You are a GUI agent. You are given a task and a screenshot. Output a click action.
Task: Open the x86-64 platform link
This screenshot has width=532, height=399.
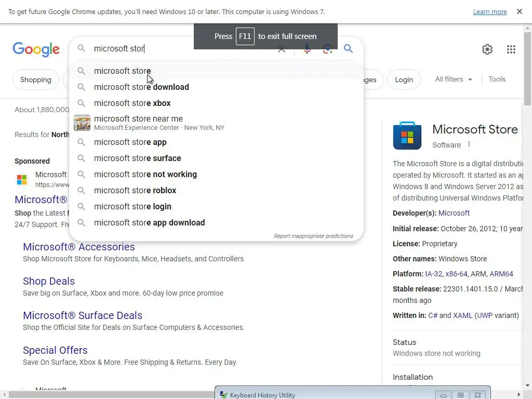pyautogui.click(x=456, y=274)
